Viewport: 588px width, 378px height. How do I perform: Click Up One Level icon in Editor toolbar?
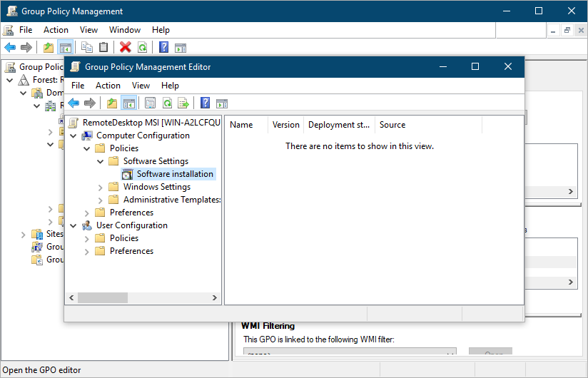112,103
